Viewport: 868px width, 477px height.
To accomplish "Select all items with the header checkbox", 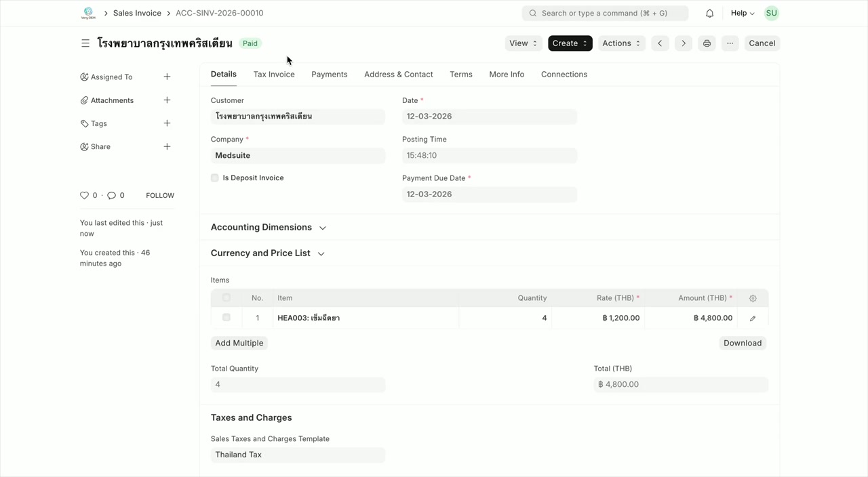I will pos(226,297).
